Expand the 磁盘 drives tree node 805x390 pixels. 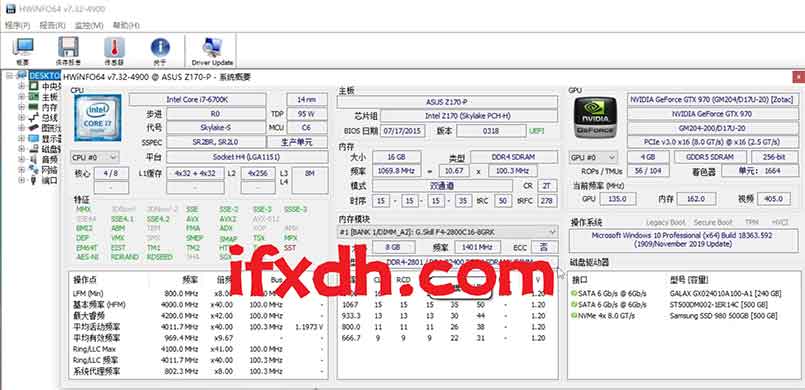click(x=22, y=149)
